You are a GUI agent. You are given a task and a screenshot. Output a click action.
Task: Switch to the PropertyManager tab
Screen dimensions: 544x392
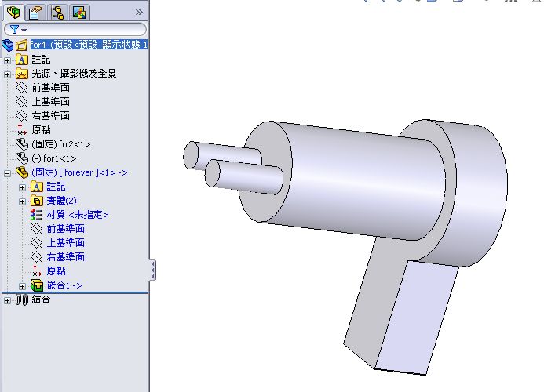[35, 13]
